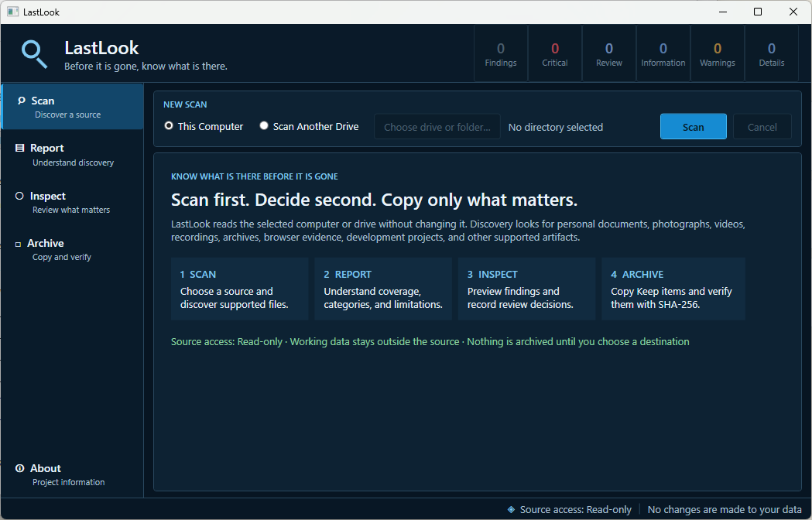Viewport: 812px width, 520px height.
Task: Click the Cancel button
Action: pos(762,126)
